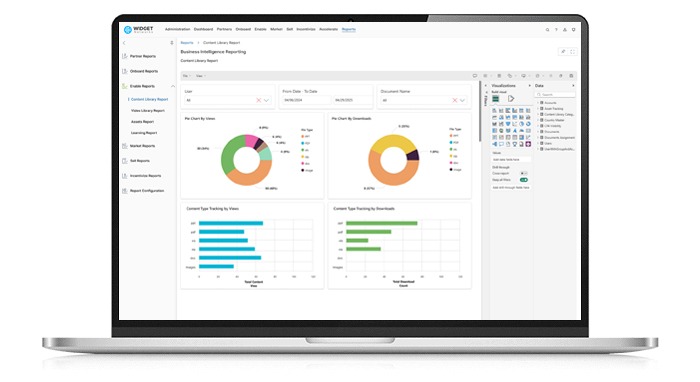Collapse the sidebar with the back chevron
The width and height of the screenshot is (700, 382).
tap(124, 43)
